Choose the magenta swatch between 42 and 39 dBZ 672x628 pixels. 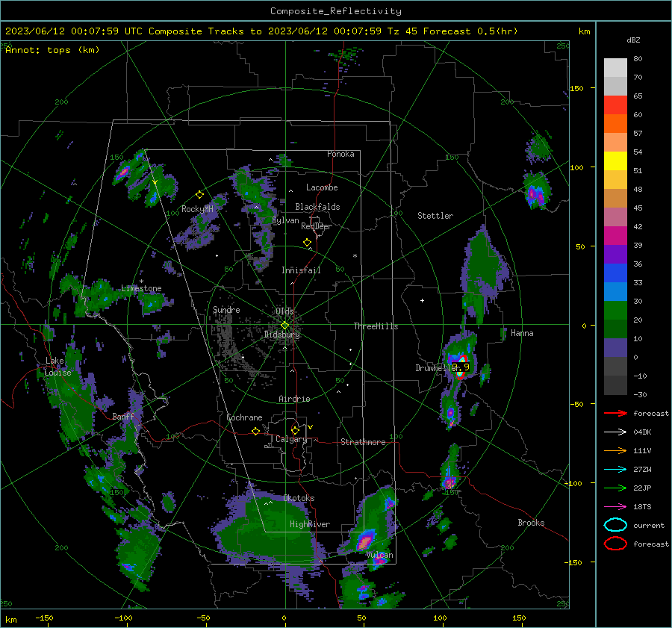coord(615,236)
